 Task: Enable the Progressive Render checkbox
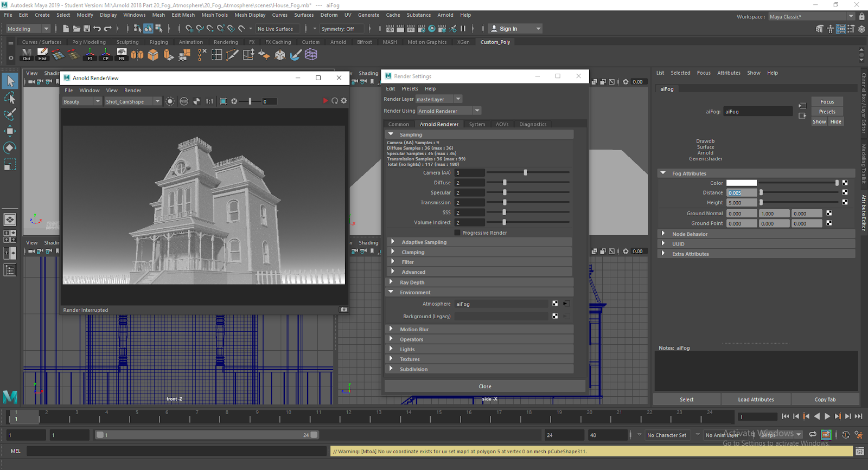[x=457, y=233]
